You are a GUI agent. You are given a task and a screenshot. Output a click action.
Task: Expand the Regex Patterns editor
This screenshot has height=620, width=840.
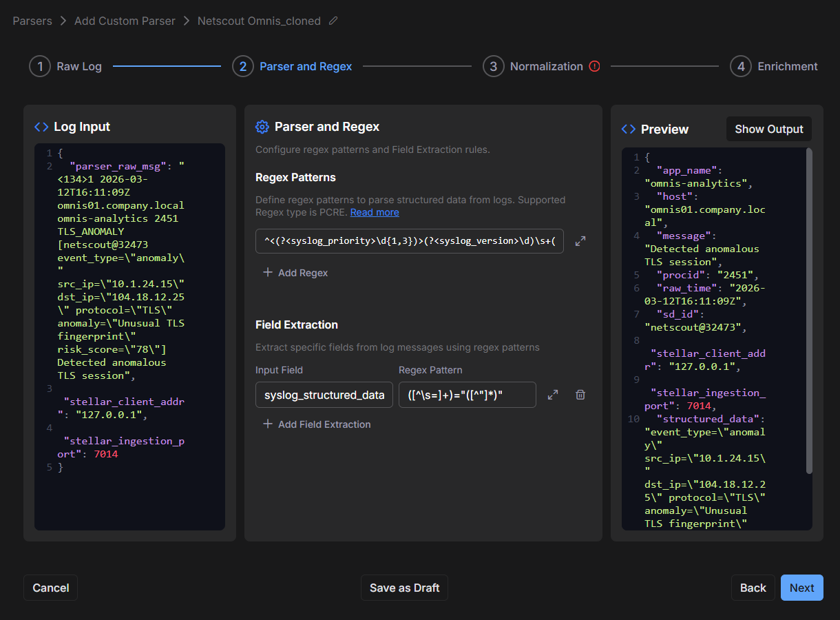(x=580, y=241)
